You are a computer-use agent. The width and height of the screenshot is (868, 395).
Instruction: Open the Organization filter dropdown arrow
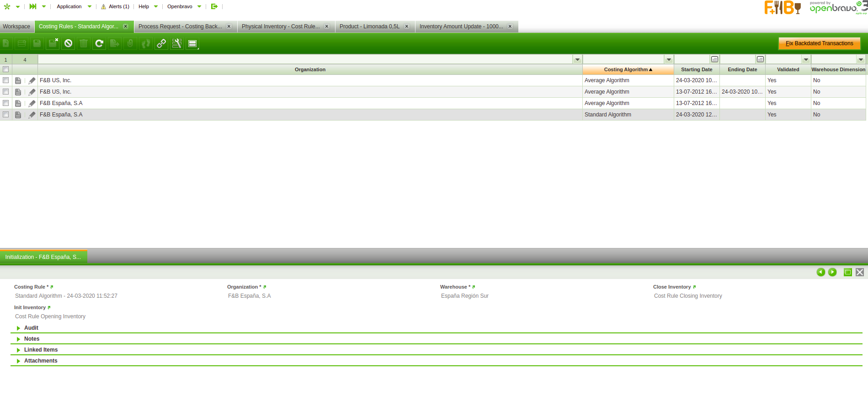(x=577, y=59)
